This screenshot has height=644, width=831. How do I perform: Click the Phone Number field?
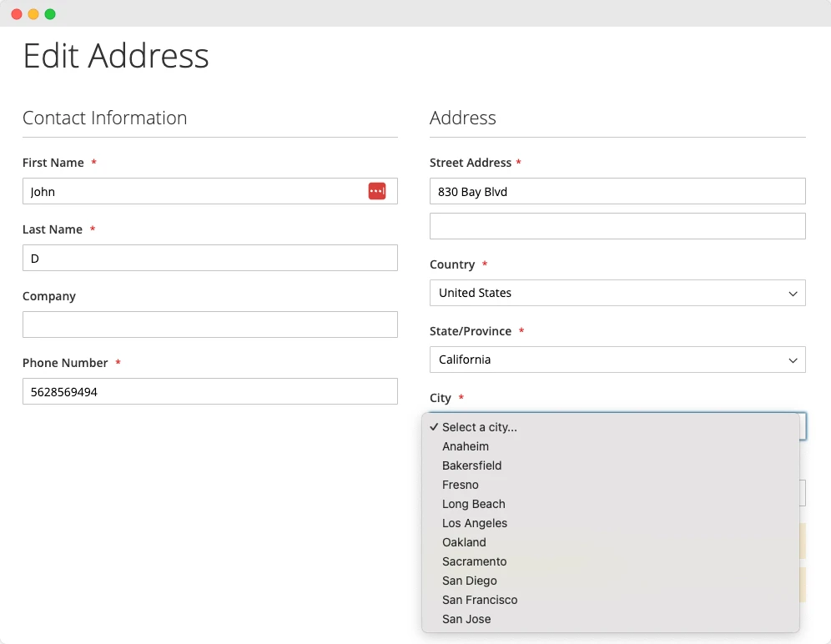pos(209,391)
